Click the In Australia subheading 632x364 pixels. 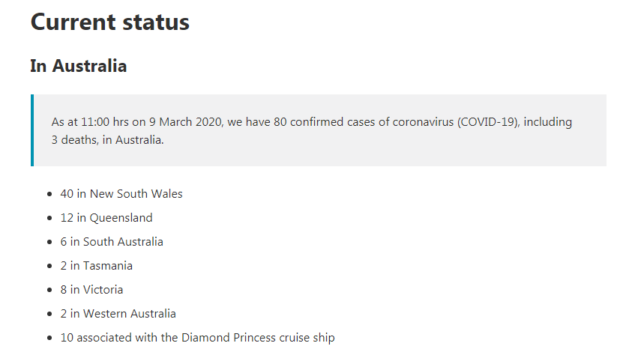click(x=79, y=66)
